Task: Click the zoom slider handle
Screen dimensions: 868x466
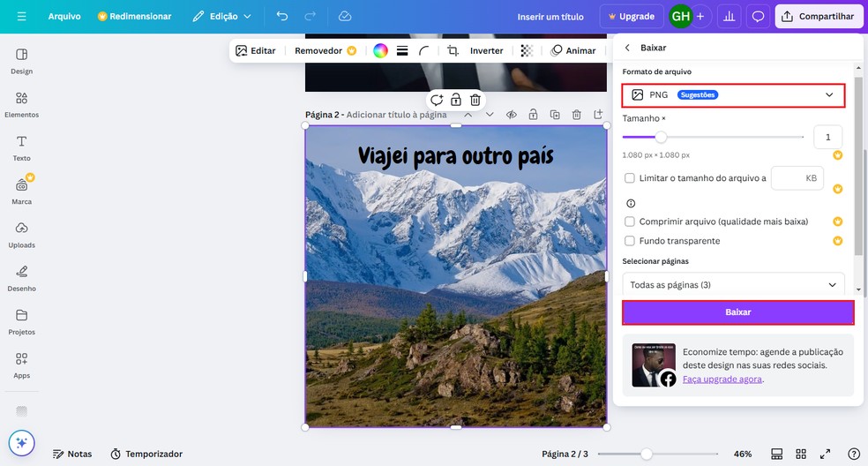Action: [646, 455]
